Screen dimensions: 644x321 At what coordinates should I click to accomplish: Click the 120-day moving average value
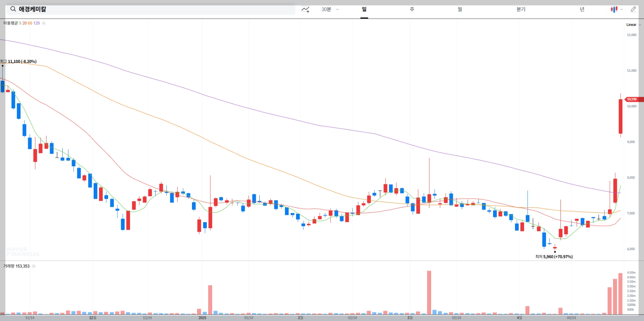click(36, 23)
